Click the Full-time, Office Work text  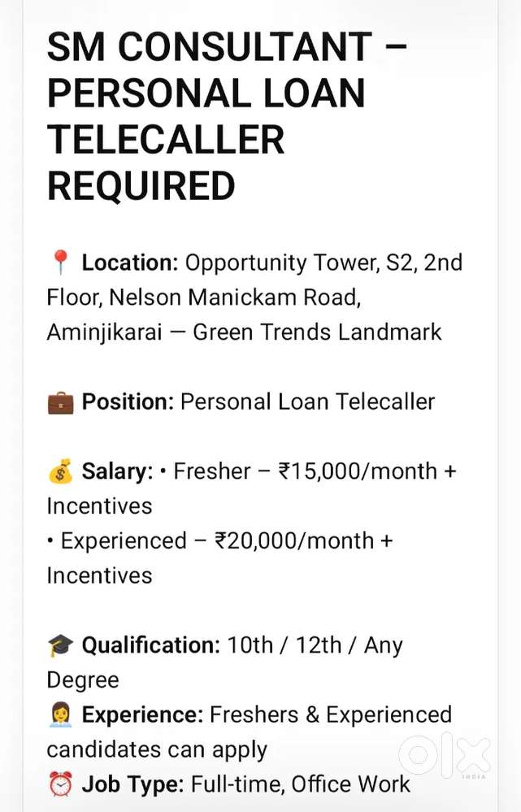[x=301, y=784]
